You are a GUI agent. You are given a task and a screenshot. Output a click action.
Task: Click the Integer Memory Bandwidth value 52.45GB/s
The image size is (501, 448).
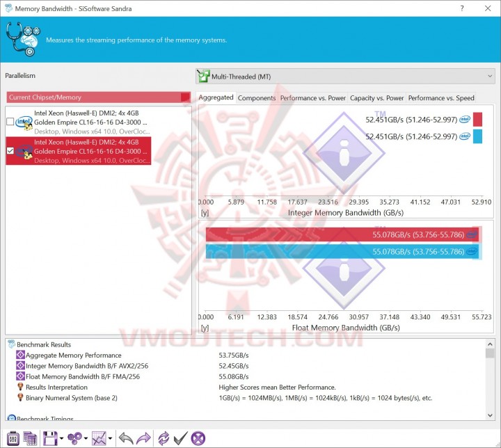point(234,366)
